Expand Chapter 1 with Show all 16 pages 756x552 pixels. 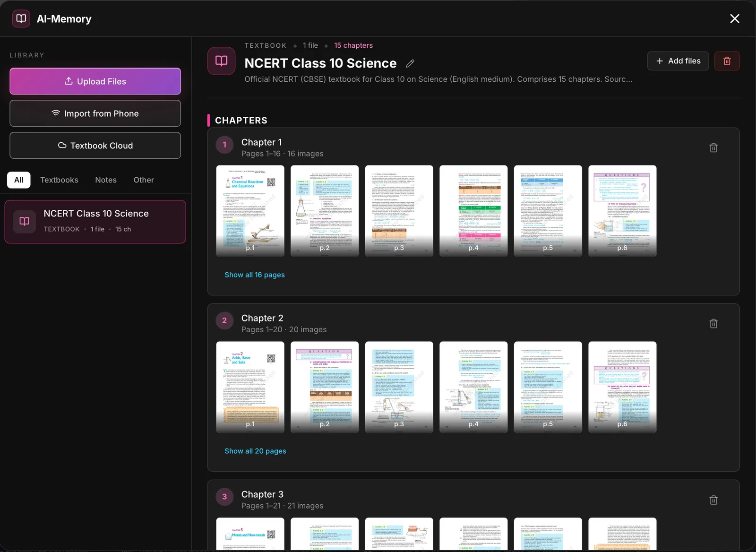(x=255, y=275)
